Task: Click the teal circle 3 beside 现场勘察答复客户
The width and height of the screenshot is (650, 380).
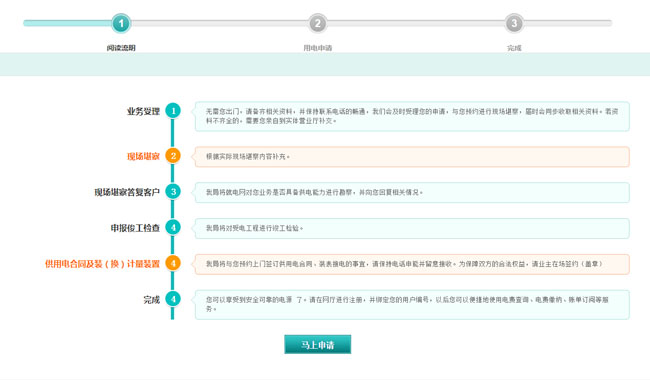Action: (x=173, y=191)
